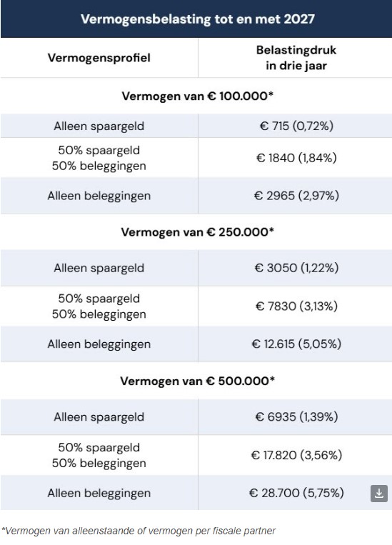Select the € 1840 (1,84%) cell
392x545 pixels.
coord(296,158)
